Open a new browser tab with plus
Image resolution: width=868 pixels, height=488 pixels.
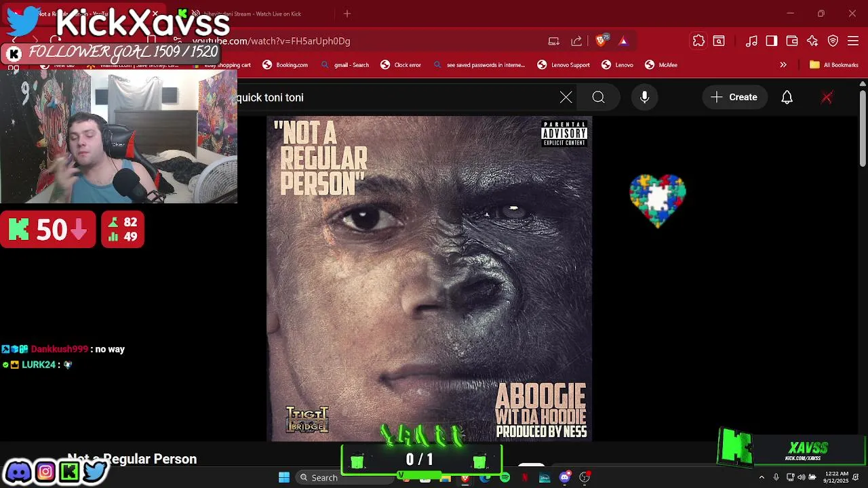347,14
